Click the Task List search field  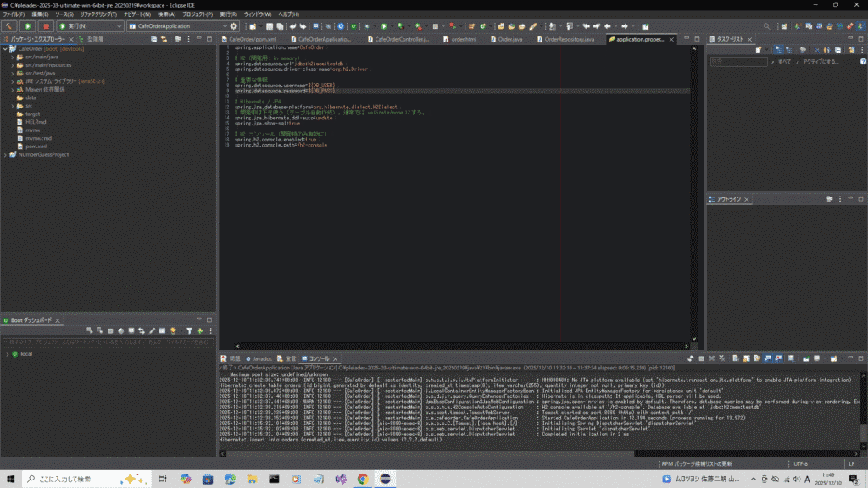pyautogui.click(x=737, y=61)
